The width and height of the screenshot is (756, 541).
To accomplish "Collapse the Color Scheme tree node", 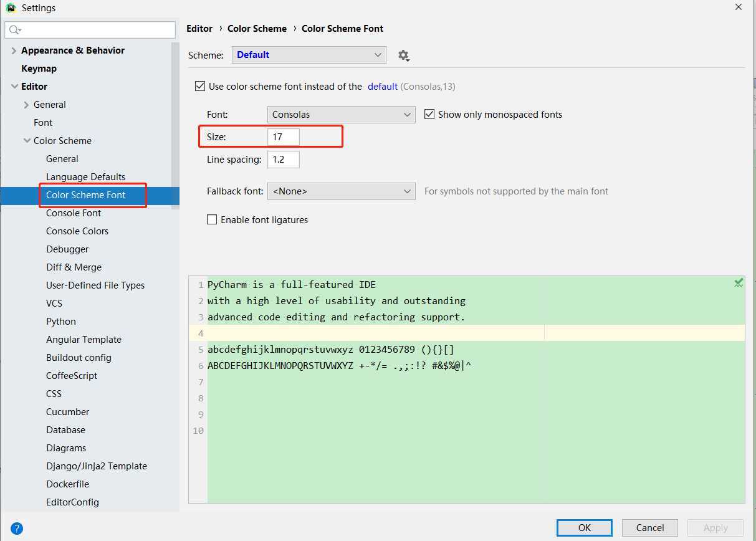I will tap(26, 141).
